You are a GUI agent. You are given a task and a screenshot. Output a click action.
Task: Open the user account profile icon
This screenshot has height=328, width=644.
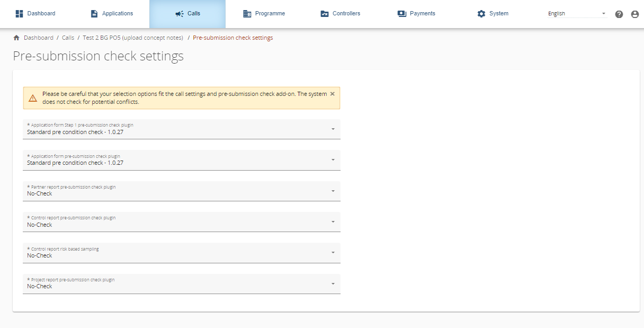(635, 14)
